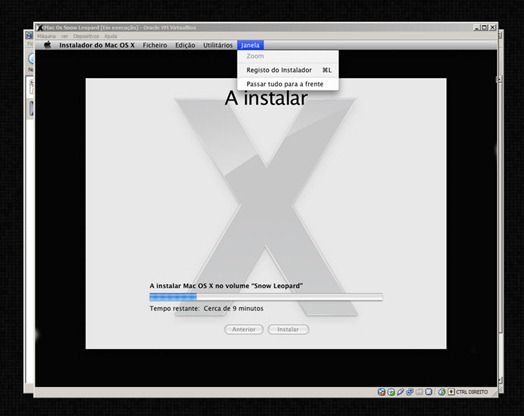Click the Anterior button

pos(244,329)
